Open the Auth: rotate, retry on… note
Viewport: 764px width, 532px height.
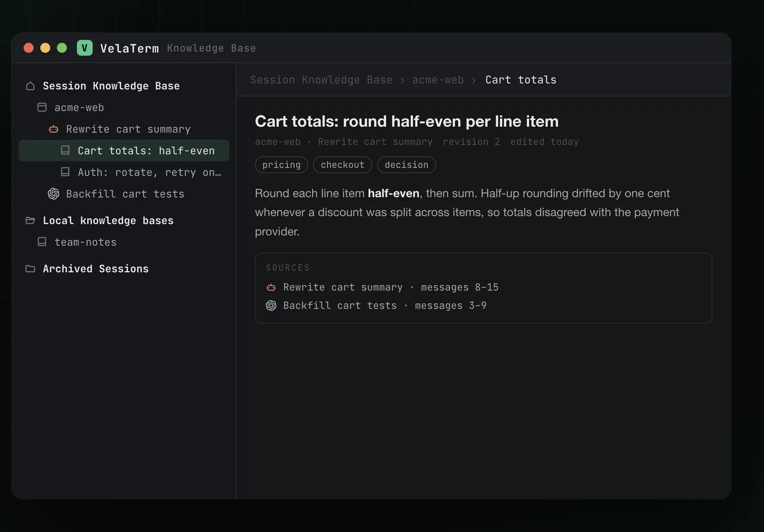[124, 172]
